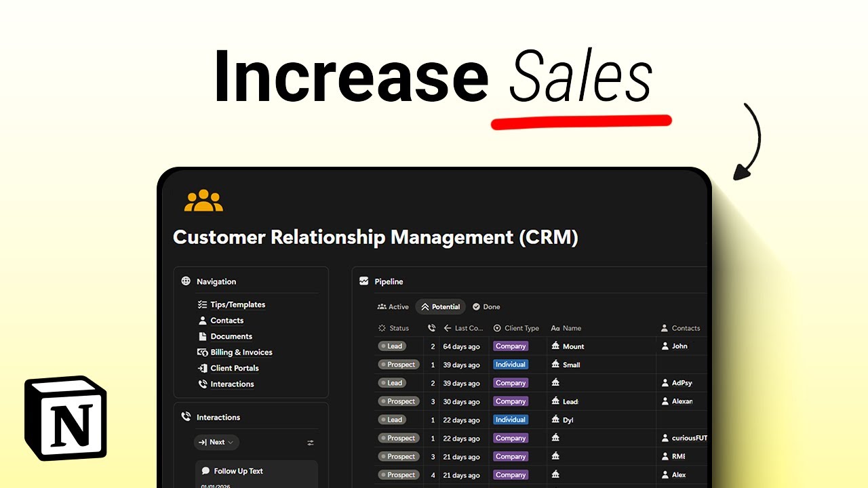The height and width of the screenshot is (488, 868).
Task: Click the Billing & Invoices icon
Action: tap(202, 352)
